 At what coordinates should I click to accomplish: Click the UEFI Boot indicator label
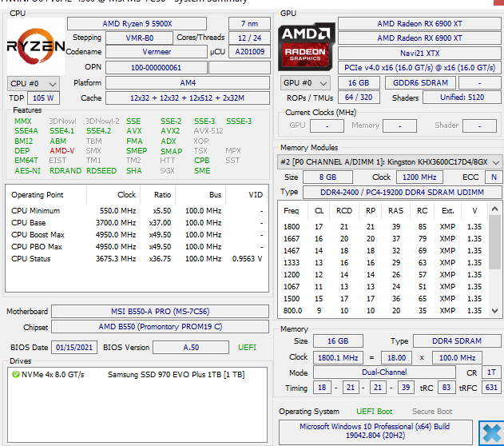click(x=375, y=412)
